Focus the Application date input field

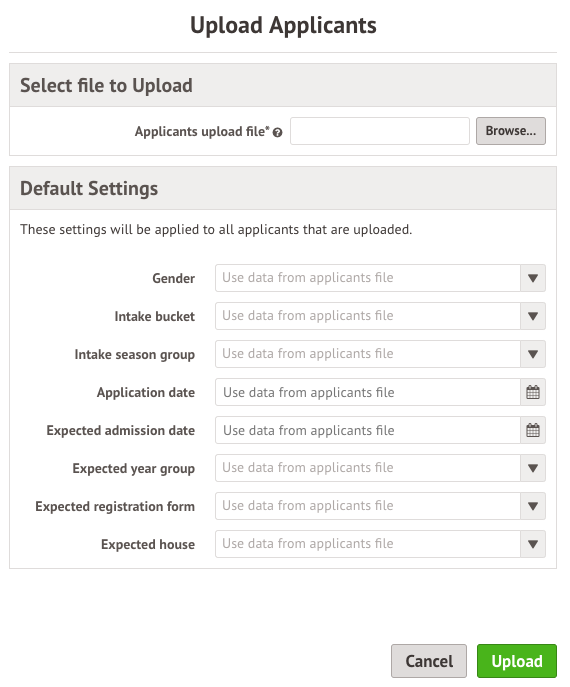pyautogui.click(x=368, y=392)
